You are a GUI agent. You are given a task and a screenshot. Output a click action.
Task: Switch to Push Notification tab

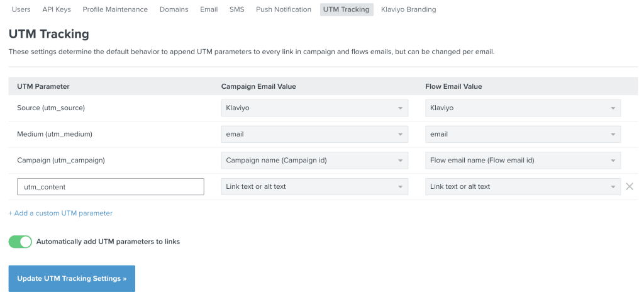(284, 9)
